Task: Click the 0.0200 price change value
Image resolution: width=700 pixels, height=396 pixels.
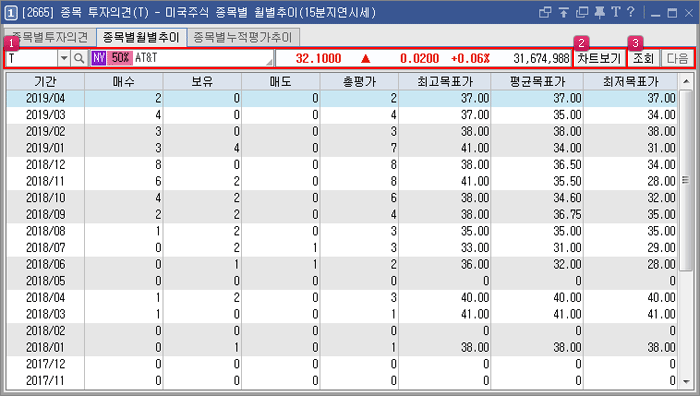Action: pos(419,58)
